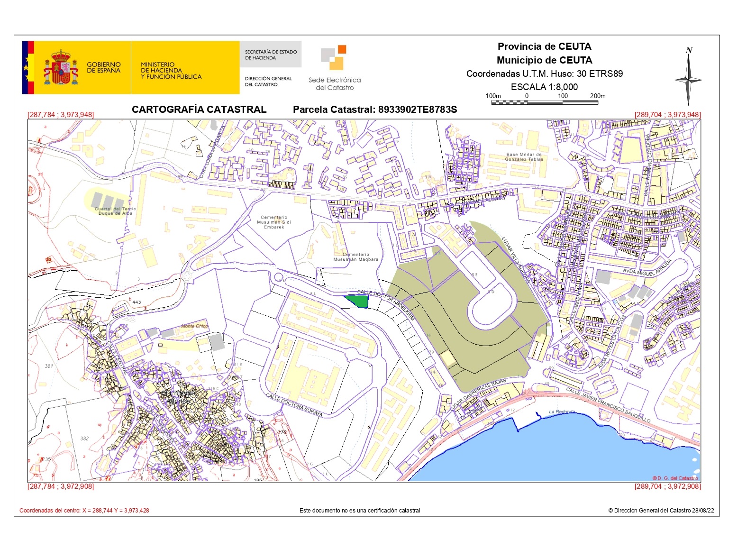Click the blue sea area near La Redonda
756x549 pixels.
coord(545,450)
